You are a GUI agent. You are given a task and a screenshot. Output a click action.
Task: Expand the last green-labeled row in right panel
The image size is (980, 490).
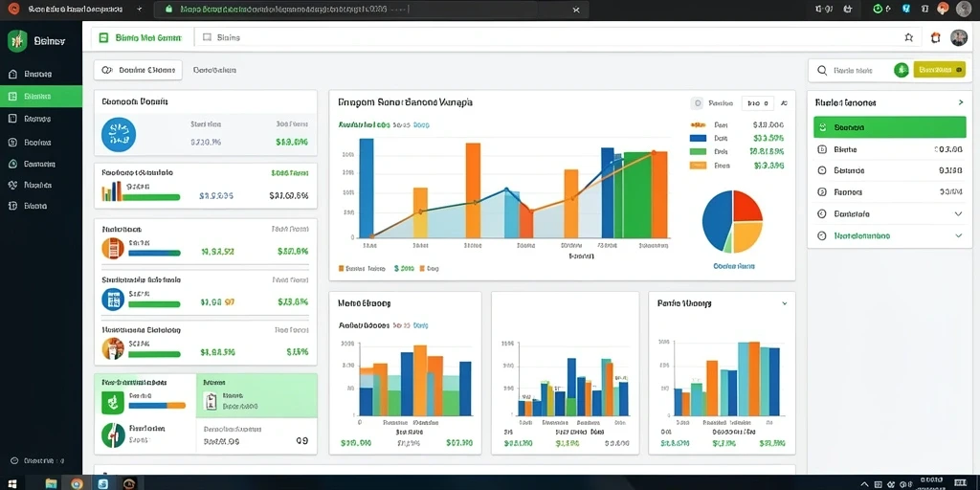[x=889, y=235]
